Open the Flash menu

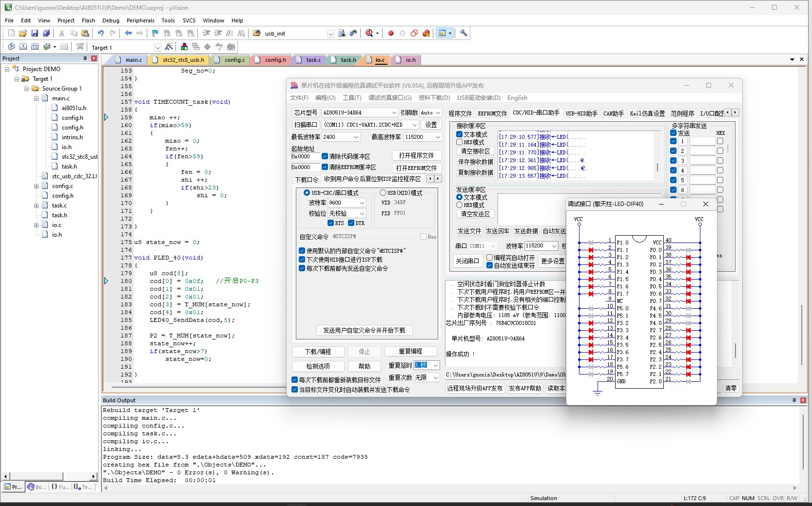pyautogui.click(x=88, y=20)
